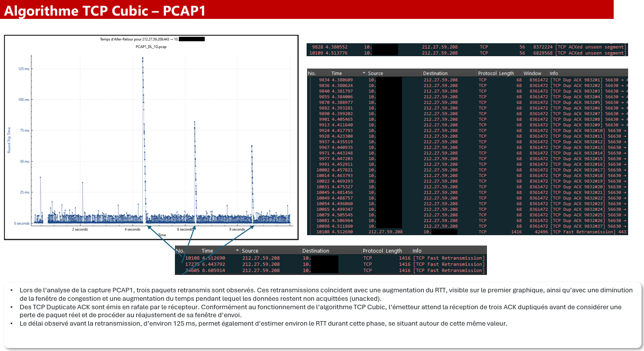Click the No. column header
This screenshot has height=351, width=644.
[x=312, y=73]
